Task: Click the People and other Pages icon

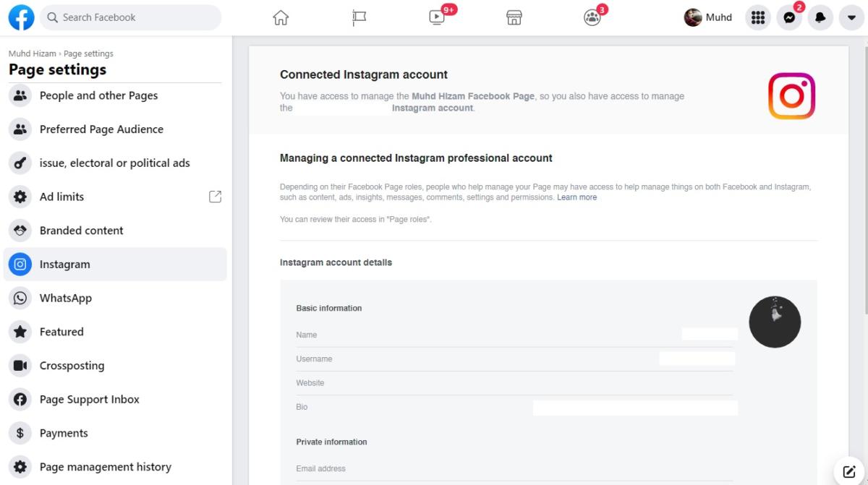Action: tap(20, 95)
